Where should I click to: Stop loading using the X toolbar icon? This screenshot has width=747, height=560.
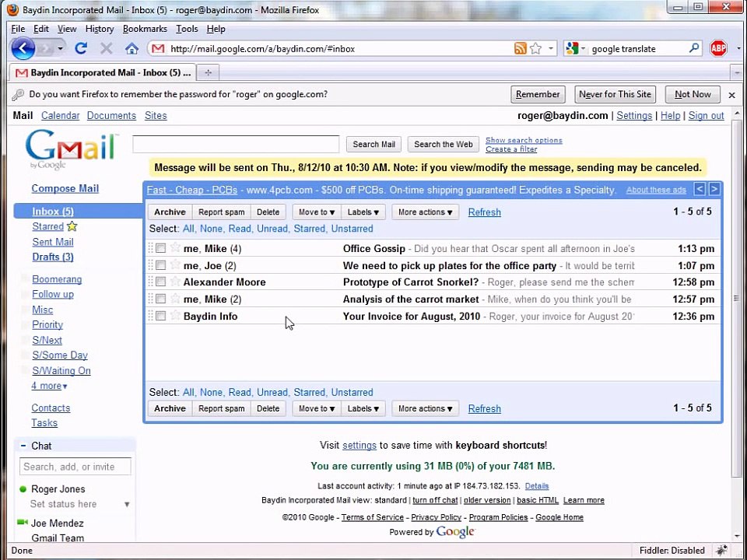(x=107, y=48)
